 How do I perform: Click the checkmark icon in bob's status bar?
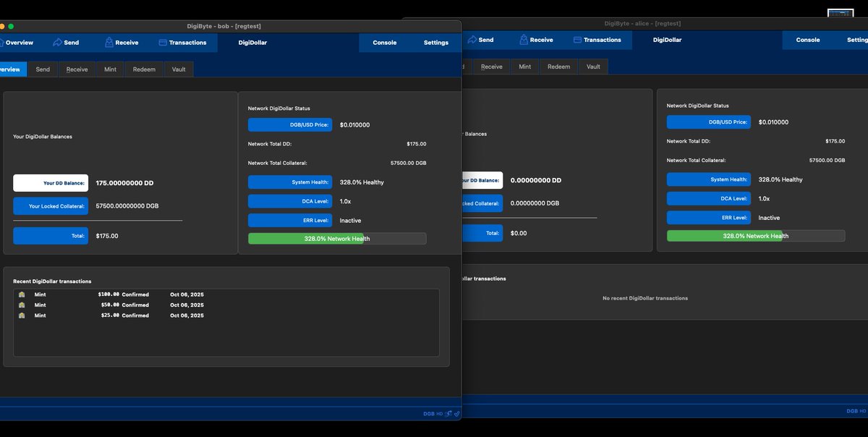tap(456, 414)
